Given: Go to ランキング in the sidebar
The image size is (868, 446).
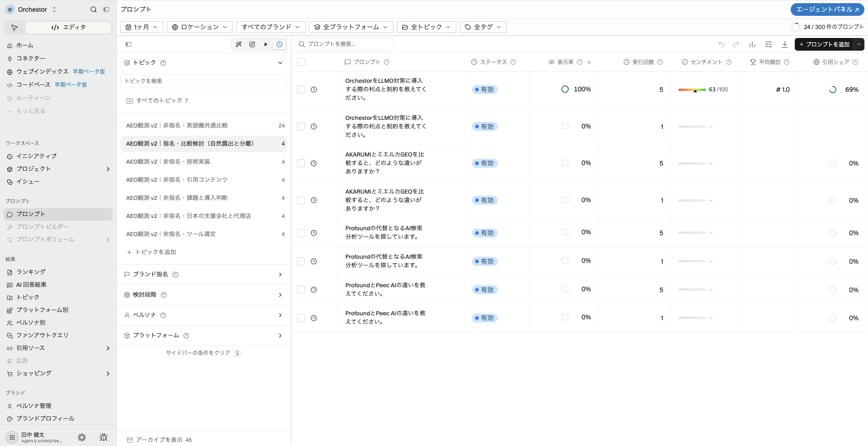Looking at the screenshot, I should pos(58,272).
